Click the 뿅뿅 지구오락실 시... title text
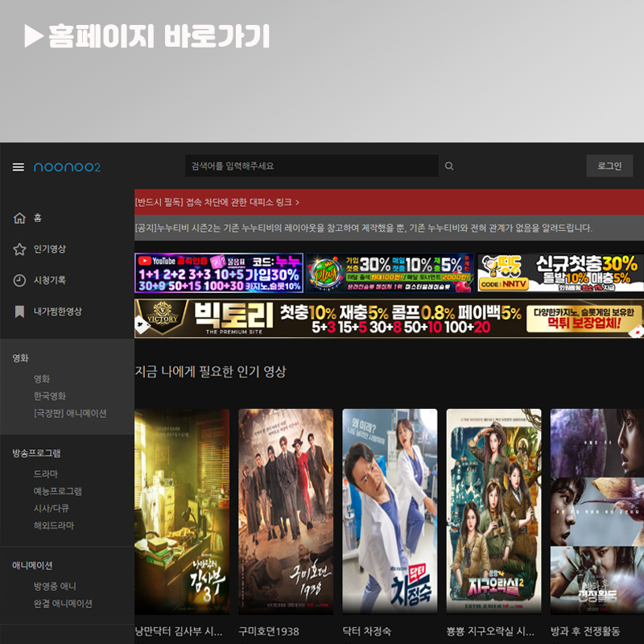Screen dimensions: 644x644 pos(490,631)
